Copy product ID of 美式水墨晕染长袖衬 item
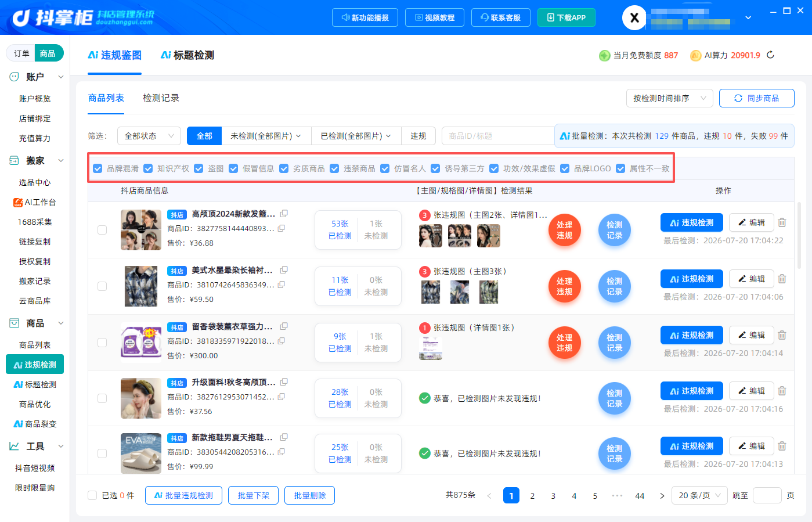 click(x=282, y=285)
